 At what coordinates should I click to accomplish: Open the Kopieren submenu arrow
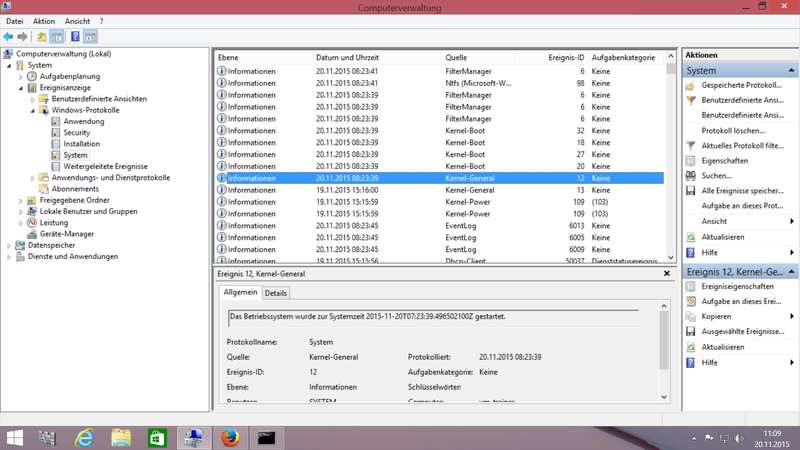tap(792, 316)
